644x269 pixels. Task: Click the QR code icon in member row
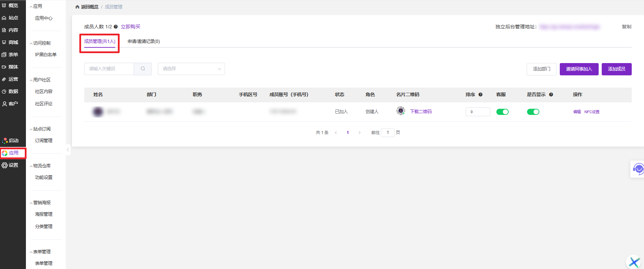tap(401, 111)
